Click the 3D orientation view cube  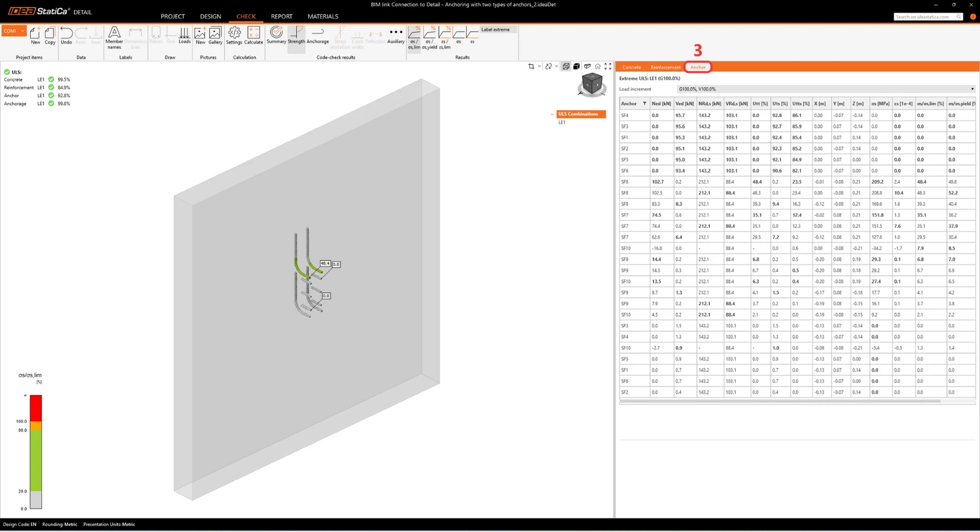point(592,85)
